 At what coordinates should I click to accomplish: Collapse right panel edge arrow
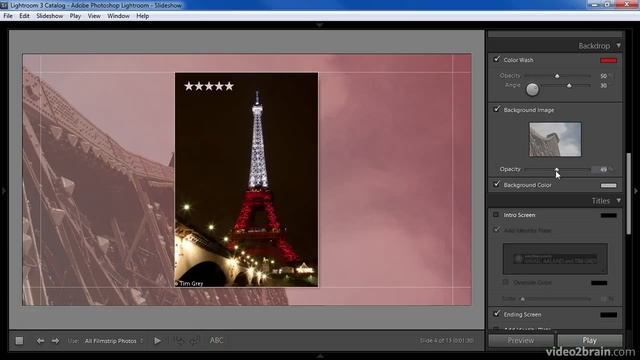(x=636, y=190)
